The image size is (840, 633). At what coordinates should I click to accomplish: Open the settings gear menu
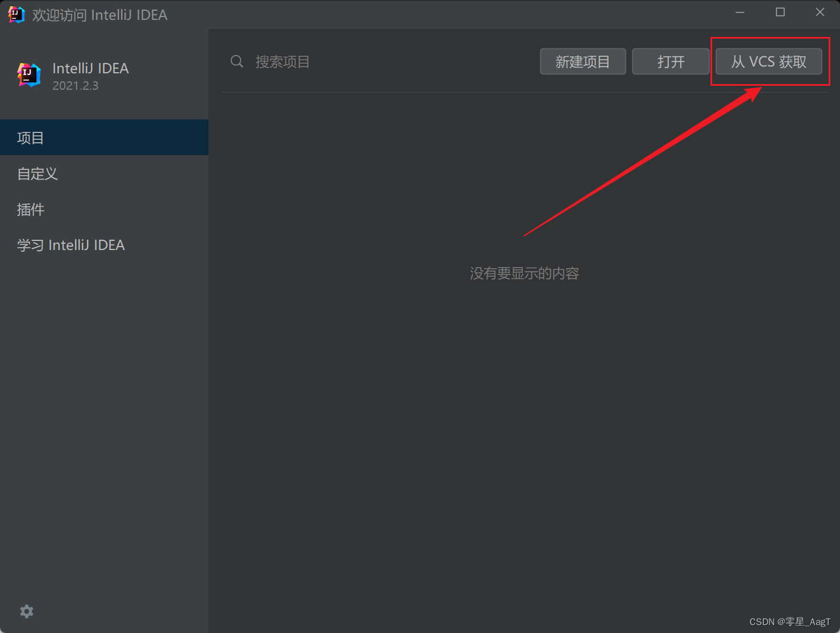pyautogui.click(x=27, y=611)
